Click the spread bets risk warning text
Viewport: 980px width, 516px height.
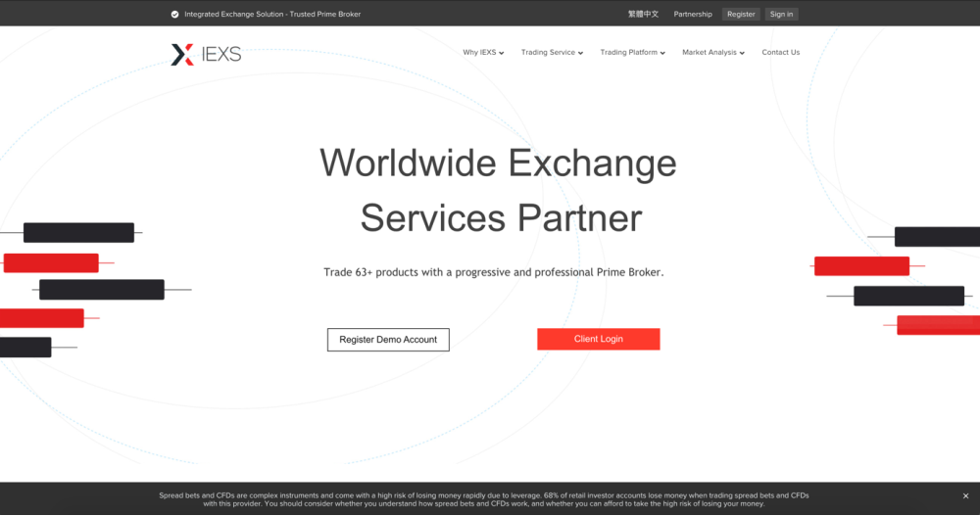[x=484, y=499]
